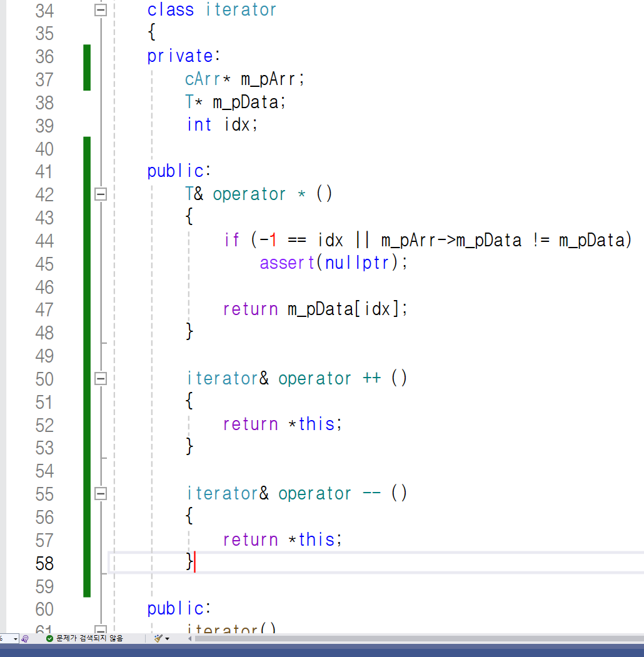Run code cleanup with the broom icon
644x657 pixels.
pos(158,639)
